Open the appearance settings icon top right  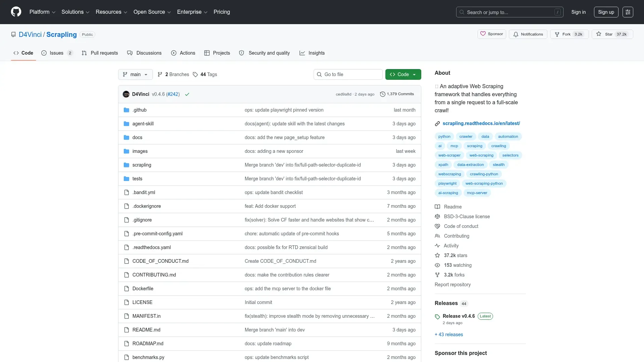click(x=628, y=12)
